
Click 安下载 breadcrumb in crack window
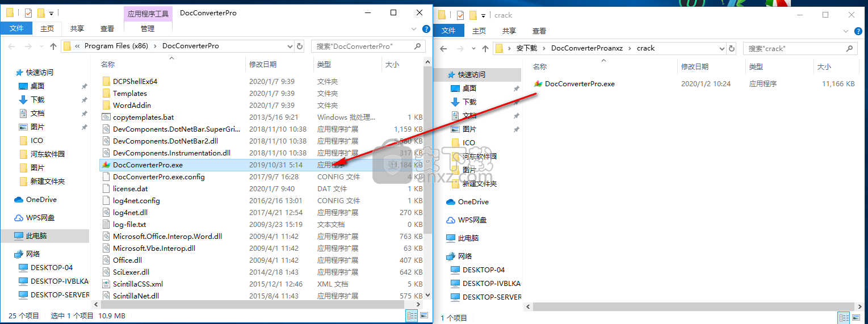[x=526, y=48]
